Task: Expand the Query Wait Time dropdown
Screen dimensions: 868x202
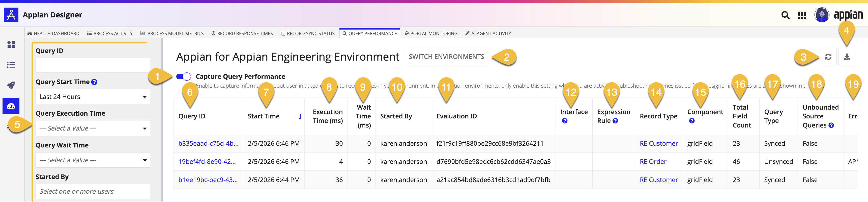Action: (x=93, y=160)
